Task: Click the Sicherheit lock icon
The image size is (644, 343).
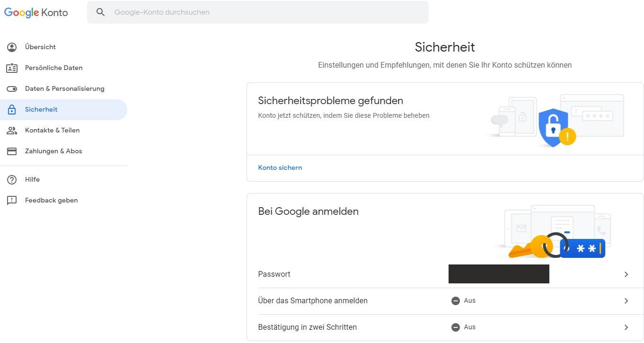Action: tap(12, 109)
